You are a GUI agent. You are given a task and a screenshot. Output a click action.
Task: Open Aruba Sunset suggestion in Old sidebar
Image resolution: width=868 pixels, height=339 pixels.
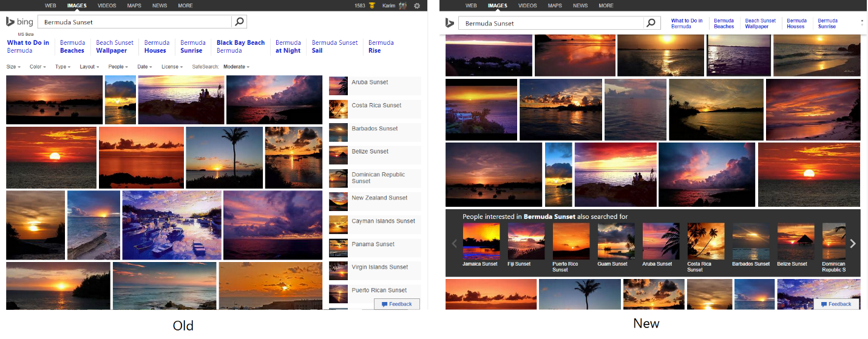tap(375, 86)
